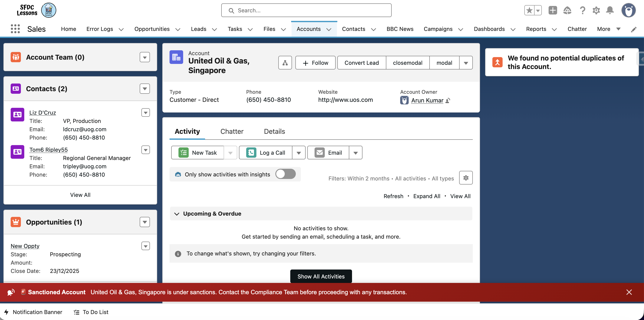Image resolution: width=644 pixels, height=320 pixels.
Task: Toggle only show activities with insights
Action: click(x=286, y=174)
